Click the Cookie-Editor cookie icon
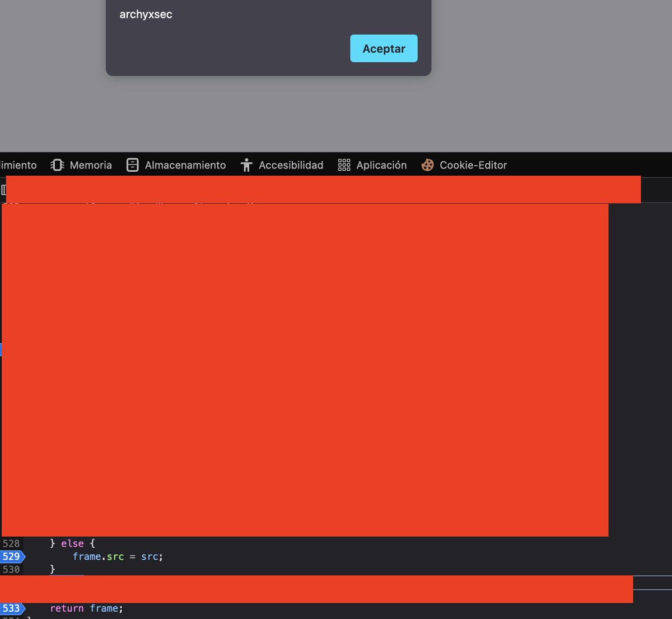Screen dimensions: 672x619 coord(427,165)
